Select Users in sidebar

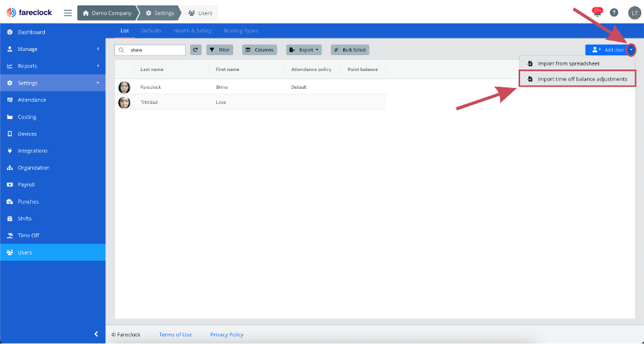(x=52, y=252)
